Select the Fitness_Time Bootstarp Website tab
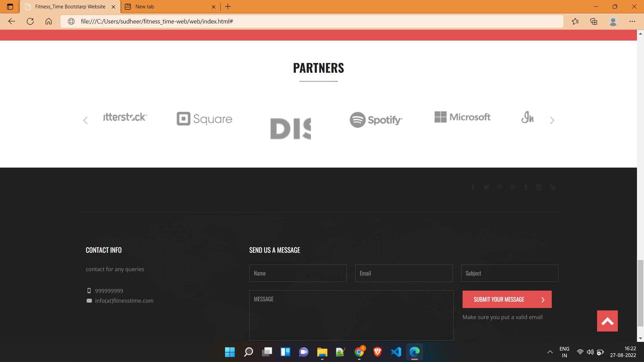Viewport: 644px width, 362px height. (67, 7)
